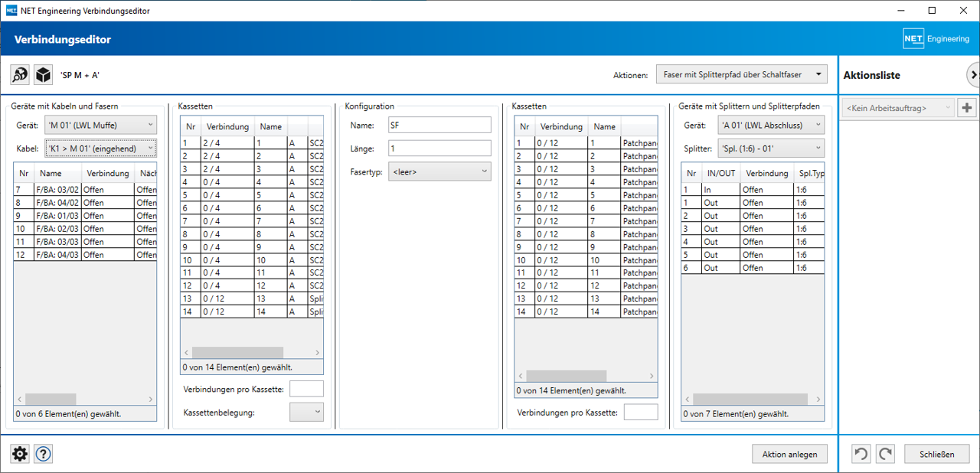Screen dimensions: 980x473
Task: Open the Fasertyp dropdown
Action: tap(439, 172)
